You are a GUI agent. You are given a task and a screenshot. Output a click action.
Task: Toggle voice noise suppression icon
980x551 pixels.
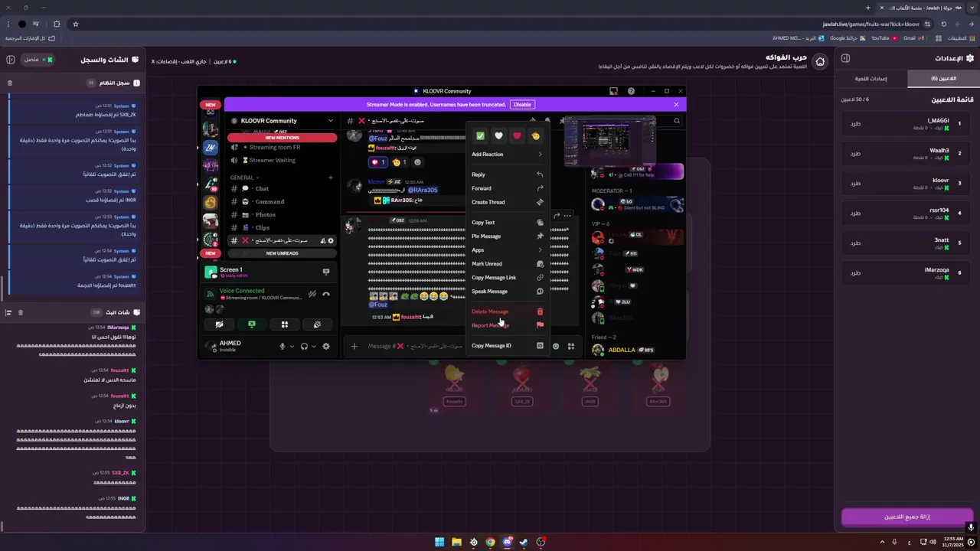click(312, 294)
